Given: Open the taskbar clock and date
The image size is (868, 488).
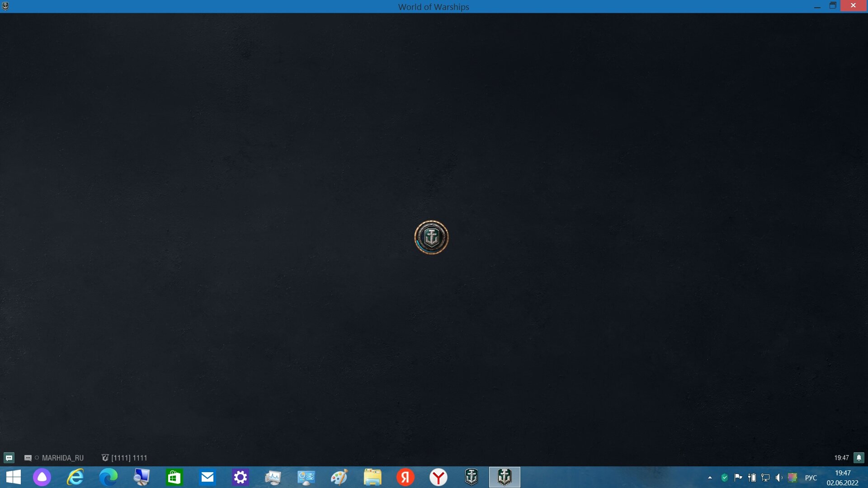Looking at the screenshot, I should pos(843,478).
